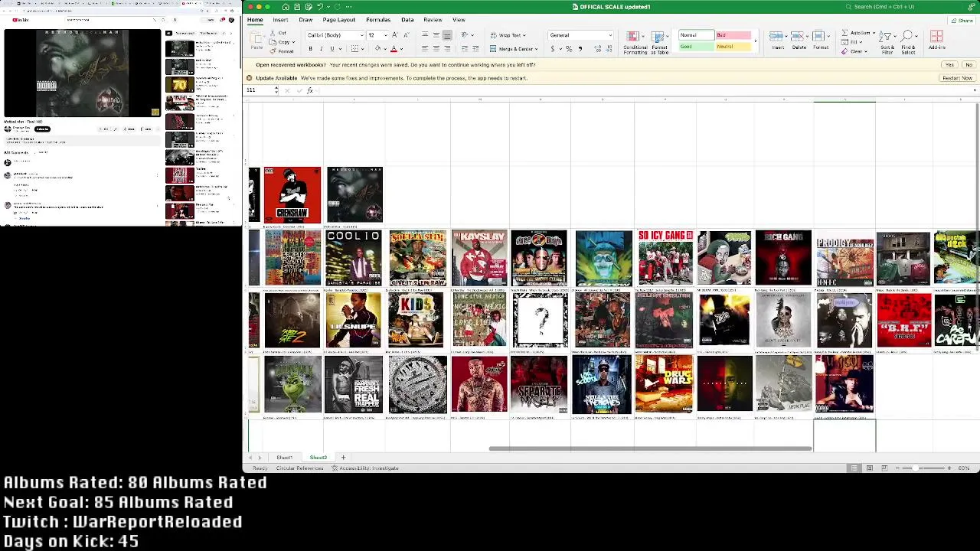Click the Format painter brush icon
980x551 pixels.
273,51
